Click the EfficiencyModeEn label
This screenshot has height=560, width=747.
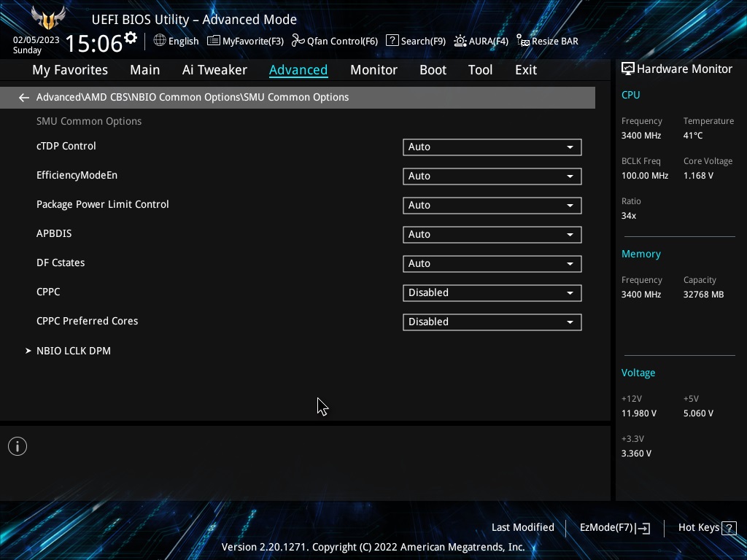pos(77,175)
